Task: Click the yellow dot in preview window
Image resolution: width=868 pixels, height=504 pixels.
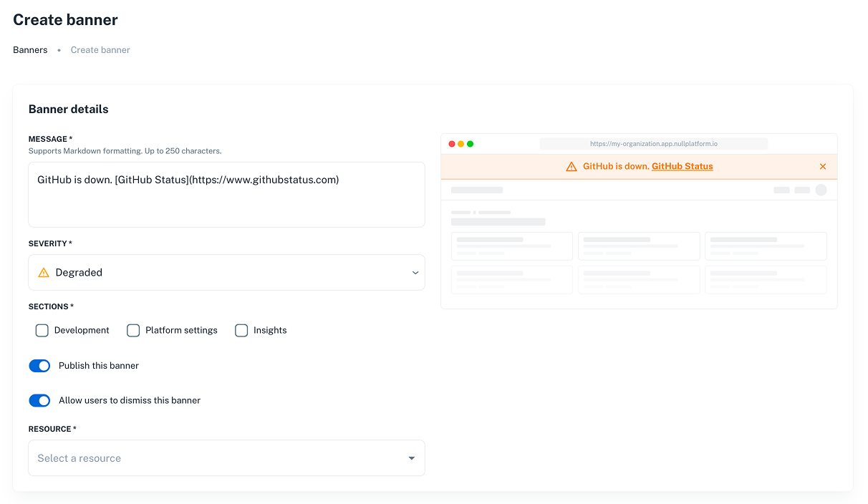Action: [461, 144]
